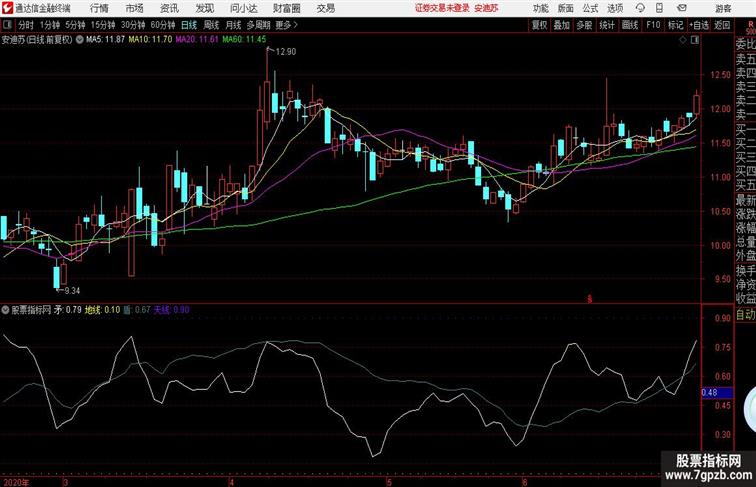Click the 叠加 toolbar button
The height and width of the screenshot is (487, 756).
click(x=562, y=25)
